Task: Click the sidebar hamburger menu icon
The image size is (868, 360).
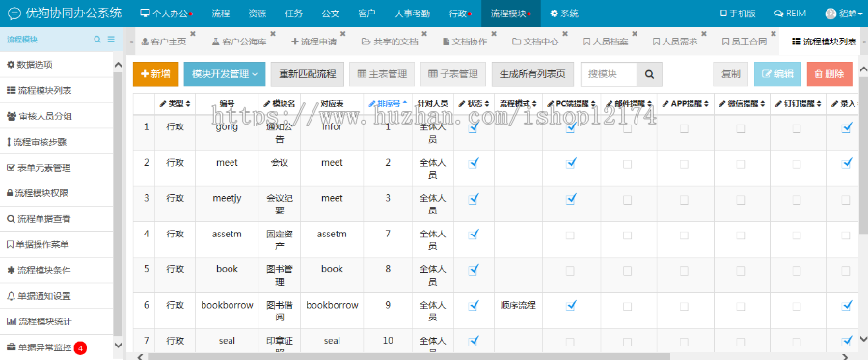Action: point(111,40)
